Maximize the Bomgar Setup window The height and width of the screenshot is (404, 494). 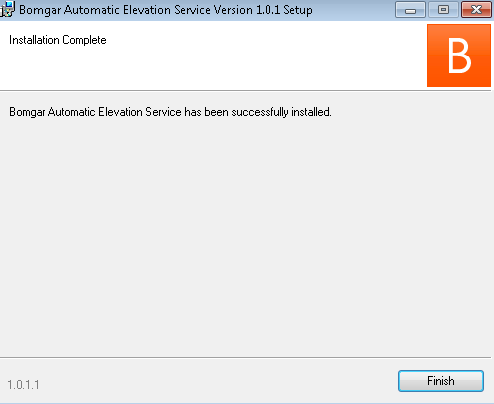coord(443,10)
